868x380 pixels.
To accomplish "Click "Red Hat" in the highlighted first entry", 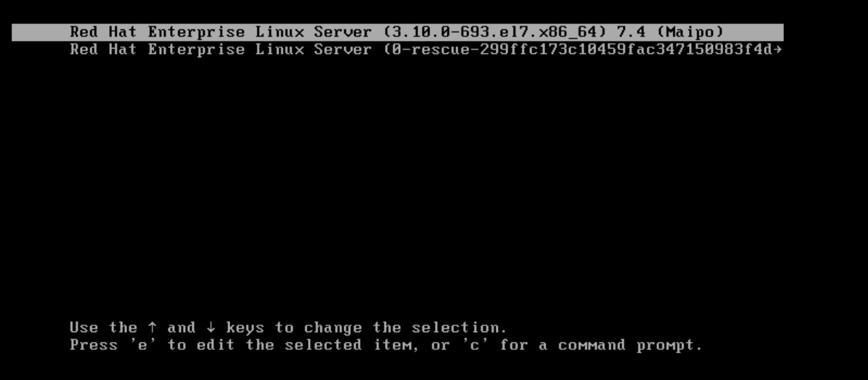I will click(x=103, y=32).
